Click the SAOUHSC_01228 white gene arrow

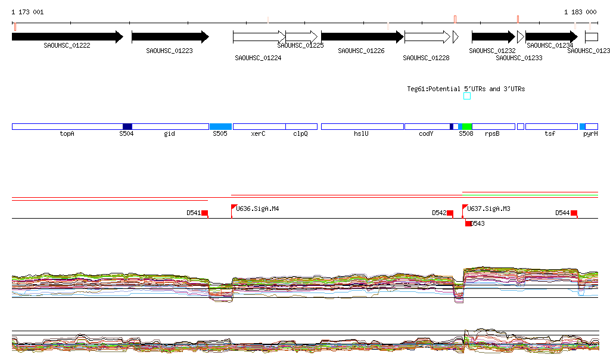click(428, 37)
